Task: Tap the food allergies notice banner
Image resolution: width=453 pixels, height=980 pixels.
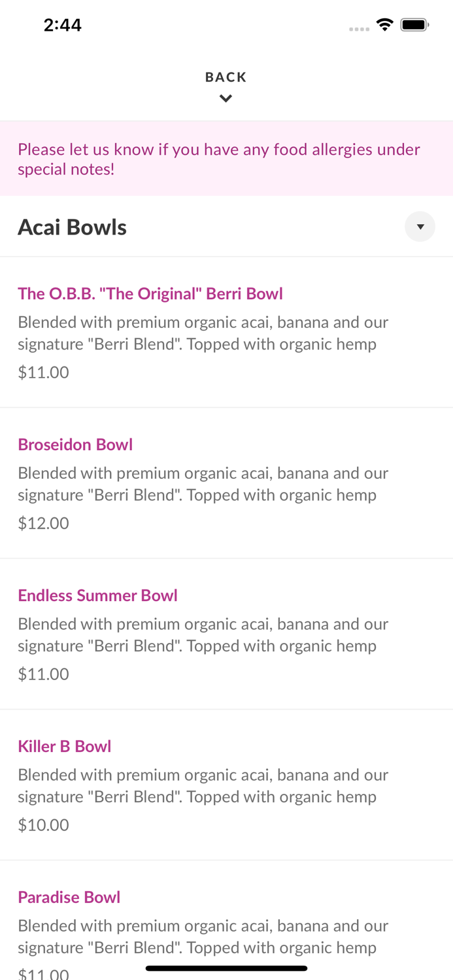Action: pos(226,158)
